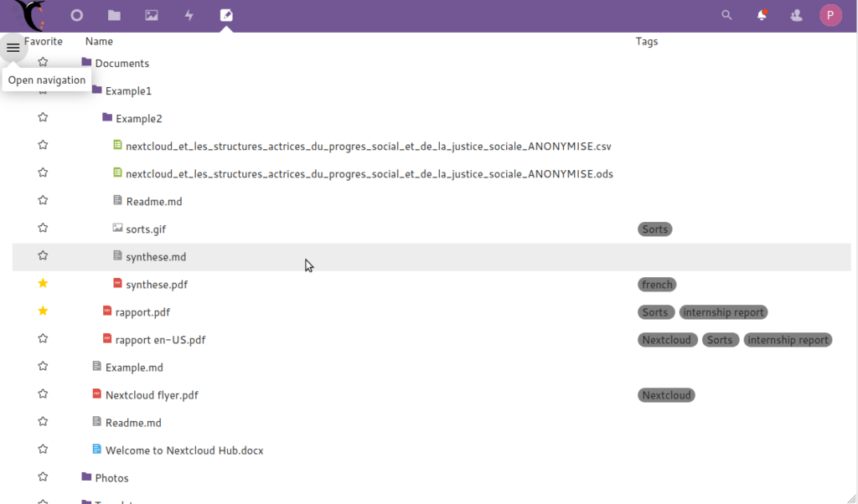Open the user avatar menu
The height and width of the screenshot is (504, 858).
click(x=830, y=15)
